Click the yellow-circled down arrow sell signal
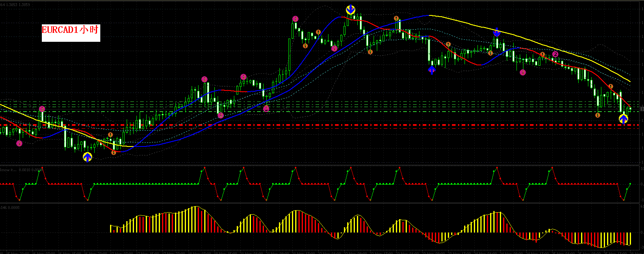 point(350,10)
